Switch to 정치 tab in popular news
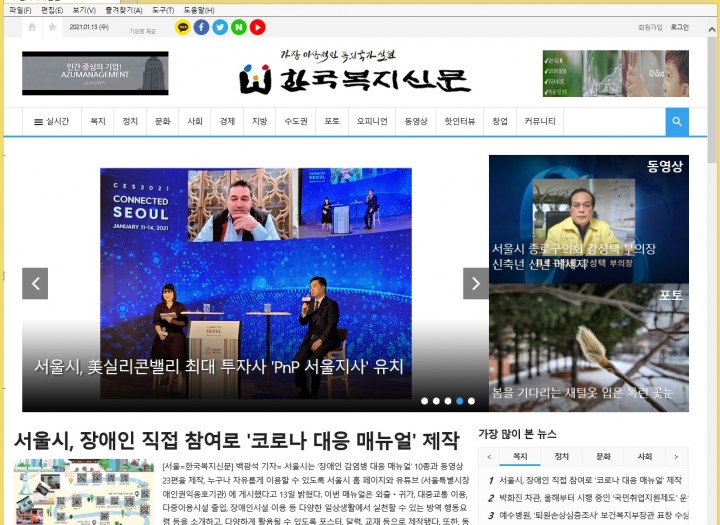 point(562,457)
